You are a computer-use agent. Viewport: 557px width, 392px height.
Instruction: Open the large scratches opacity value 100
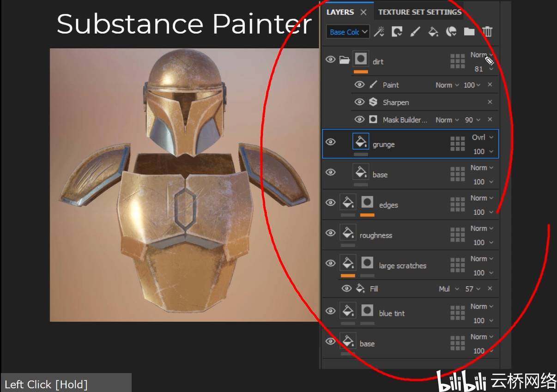pyautogui.click(x=483, y=273)
